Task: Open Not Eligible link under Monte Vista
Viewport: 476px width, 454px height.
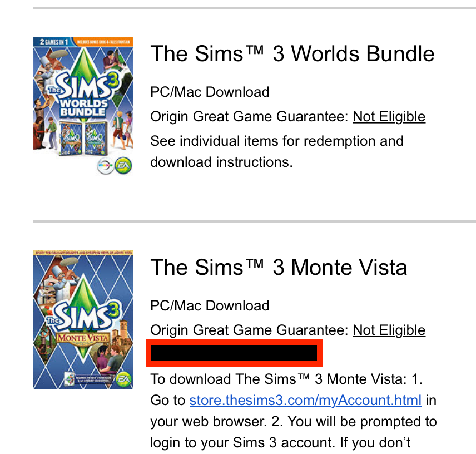Action: 389,330
